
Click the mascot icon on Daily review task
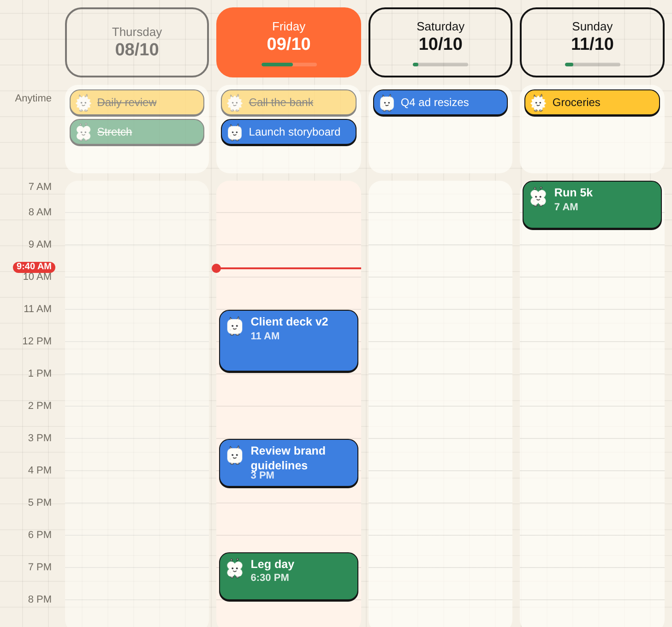click(83, 103)
